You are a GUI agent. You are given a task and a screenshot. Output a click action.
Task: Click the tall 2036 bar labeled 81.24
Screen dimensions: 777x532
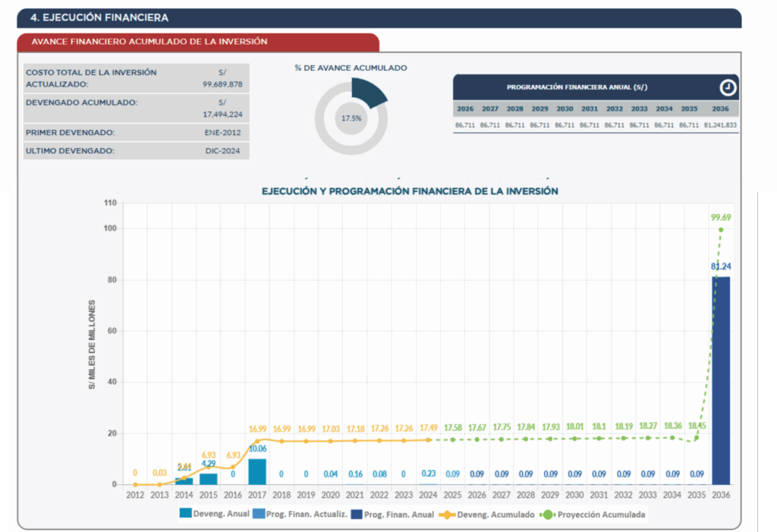coord(720,379)
